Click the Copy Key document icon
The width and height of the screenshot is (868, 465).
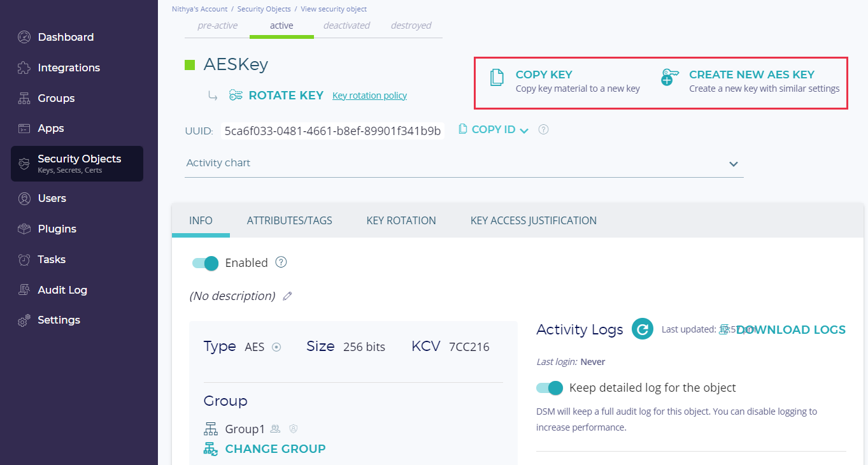497,78
